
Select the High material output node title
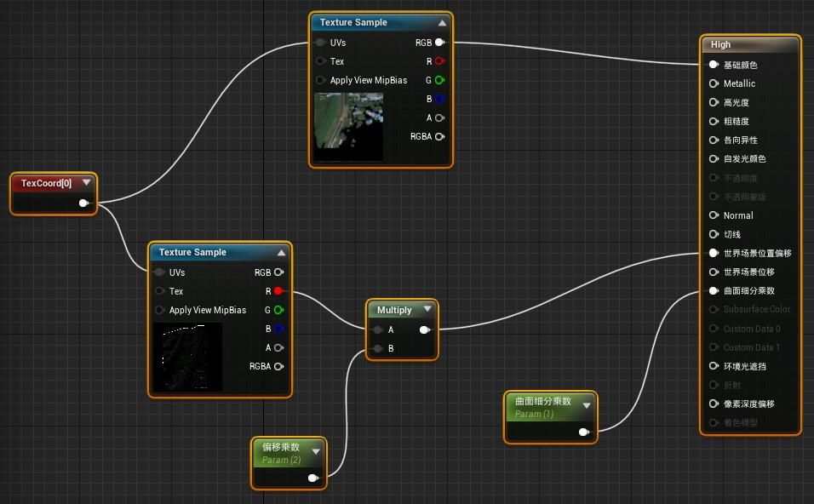pyautogui.click(x=720, y=44)
